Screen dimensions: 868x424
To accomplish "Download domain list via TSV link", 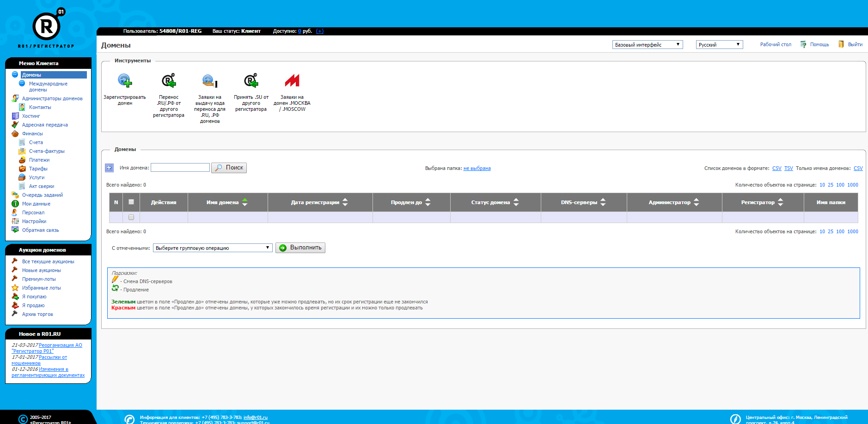I will click(789, 168).
